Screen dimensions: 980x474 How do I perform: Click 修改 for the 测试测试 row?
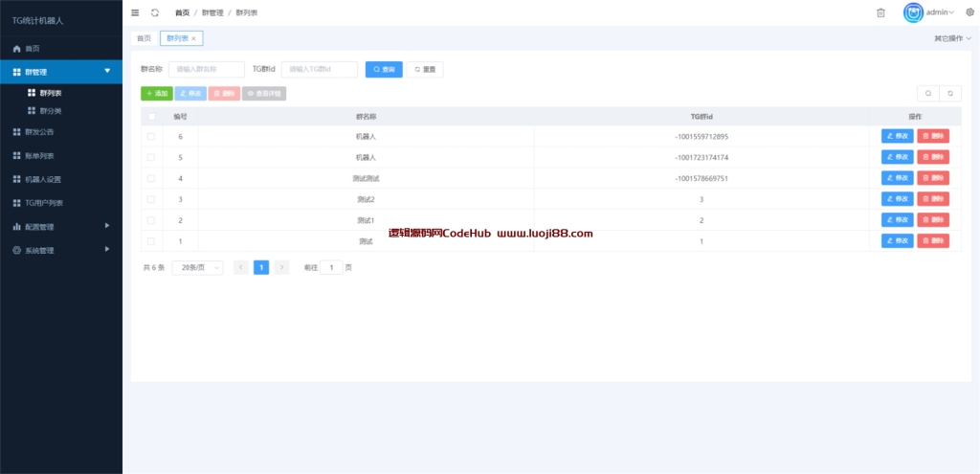(x=898, y=178)
